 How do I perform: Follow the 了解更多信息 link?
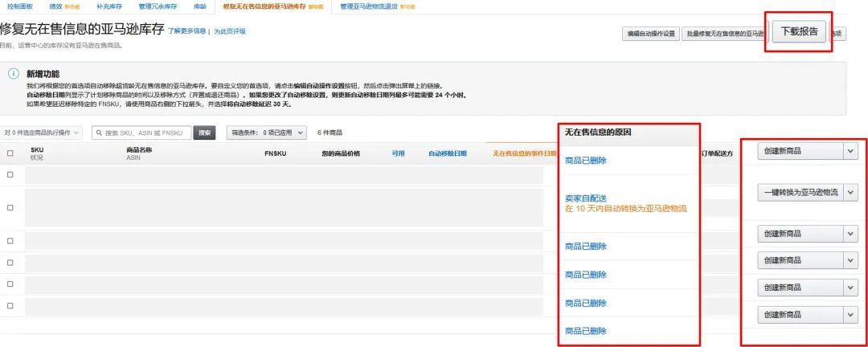point(187,31)
